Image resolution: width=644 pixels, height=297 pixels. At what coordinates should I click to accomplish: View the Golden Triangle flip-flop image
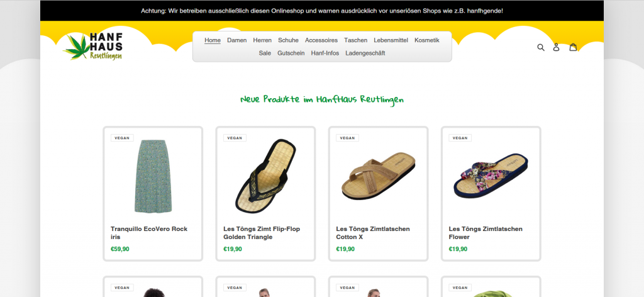coord(265,176)
